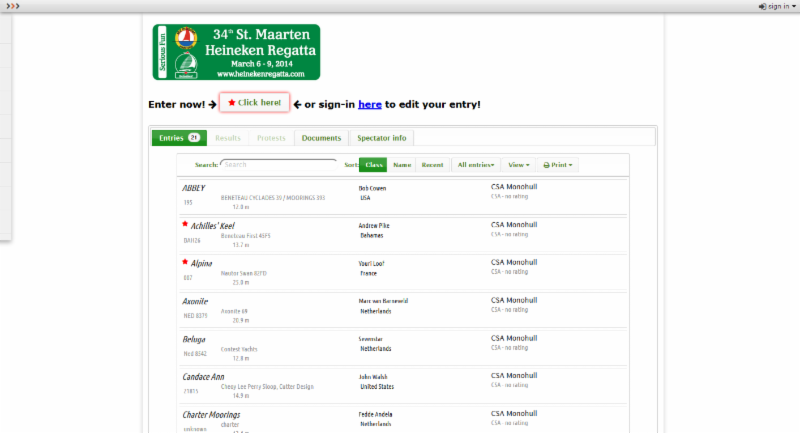The height and width of the screenshot is (433, 800).
Task: Sort entries by Recent
Action: pyautogui.click(x=432, y=164)
